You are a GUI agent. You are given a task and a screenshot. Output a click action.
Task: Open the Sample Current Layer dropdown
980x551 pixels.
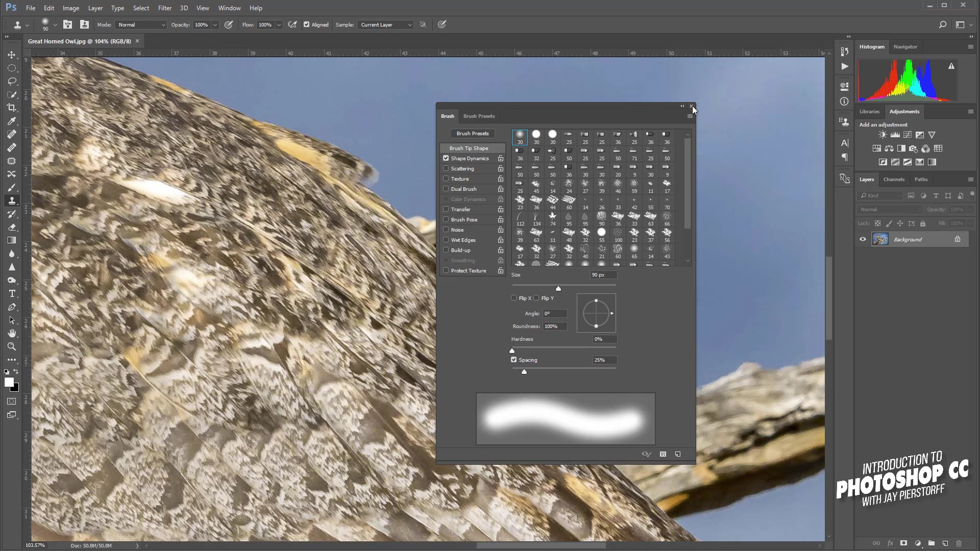click(x=385, y=24)
